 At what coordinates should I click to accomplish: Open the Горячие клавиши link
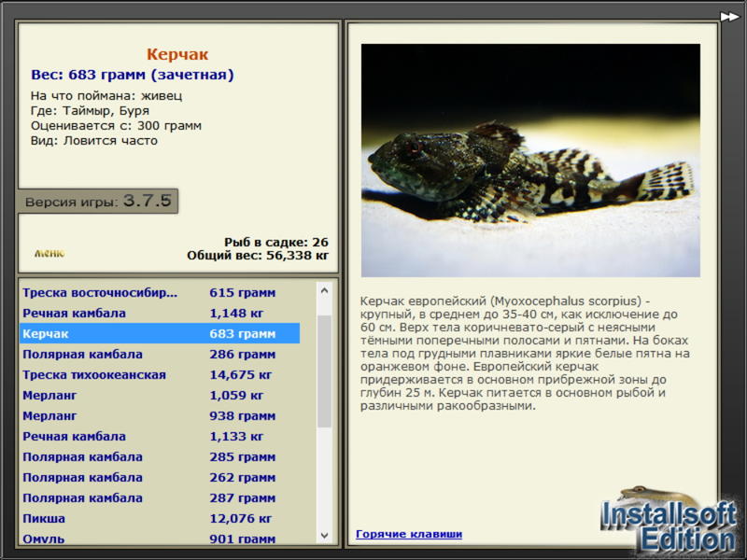click(x=408, y=534)
